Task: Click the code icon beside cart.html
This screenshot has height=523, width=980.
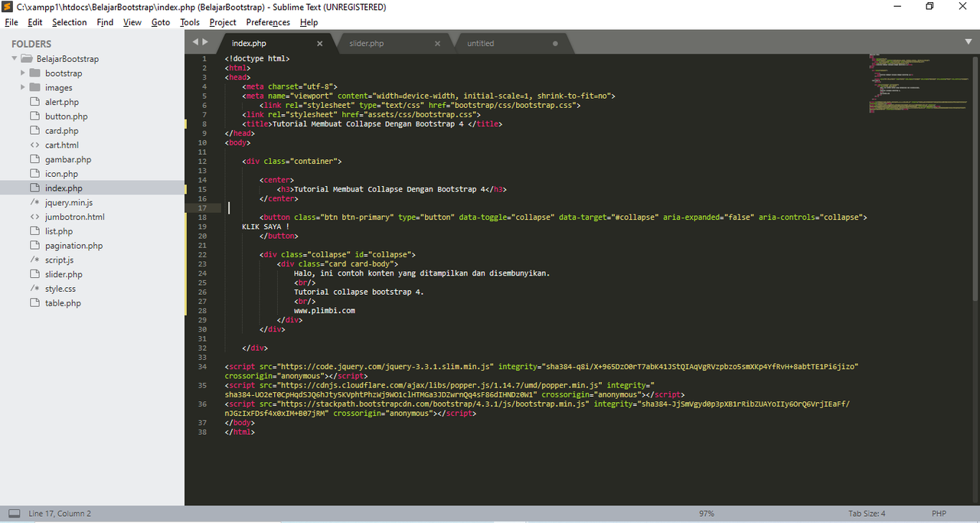Action: [x=34, y=145]
